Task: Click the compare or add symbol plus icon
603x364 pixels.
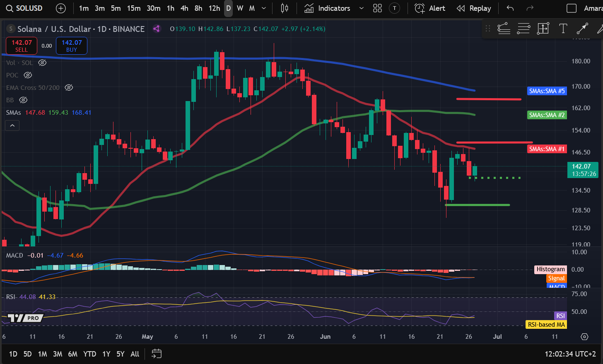Action: [61, 8]
